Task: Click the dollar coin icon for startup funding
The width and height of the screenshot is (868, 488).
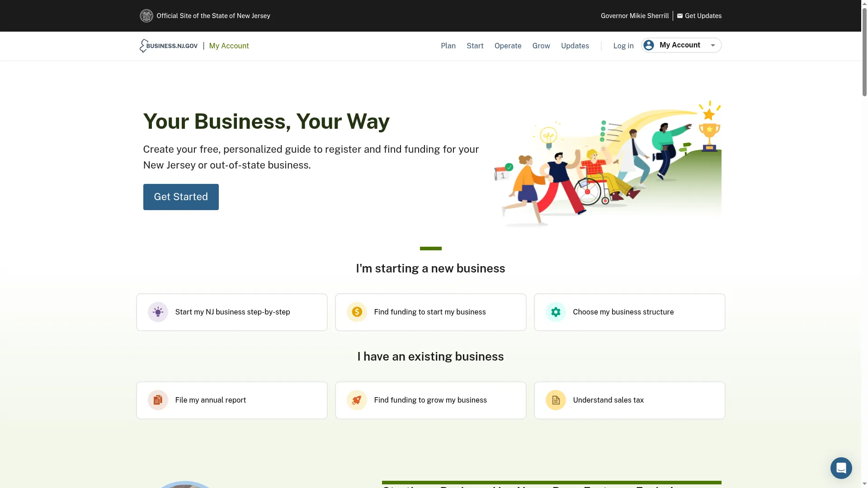Action: tap(357, 312)
